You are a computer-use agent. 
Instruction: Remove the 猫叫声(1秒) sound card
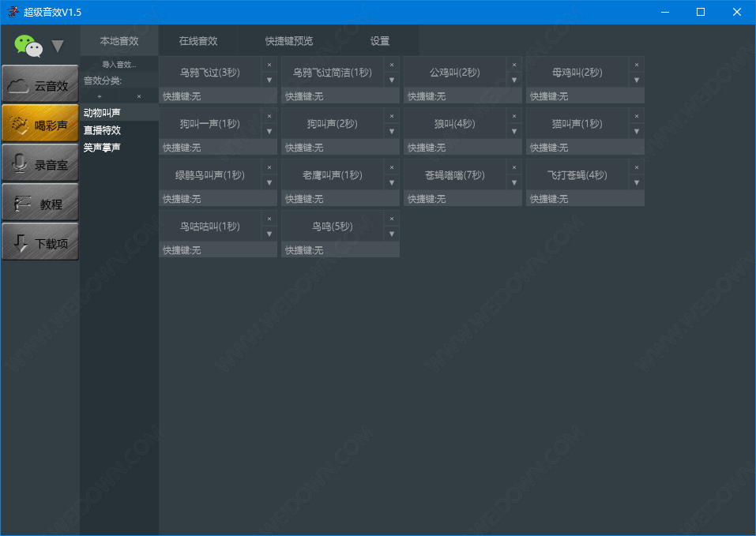[637, 116]
